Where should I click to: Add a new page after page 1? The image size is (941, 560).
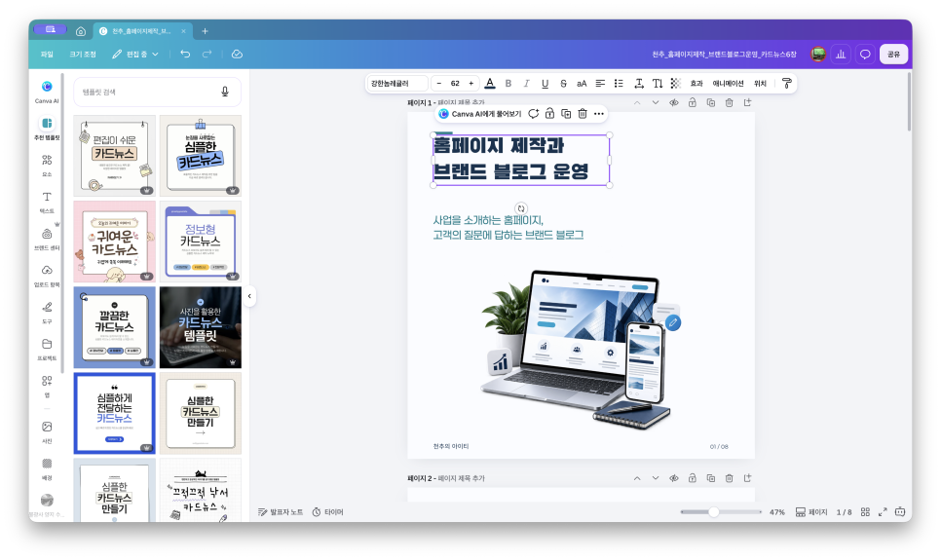pyautogui.click(x=748, y=102)
